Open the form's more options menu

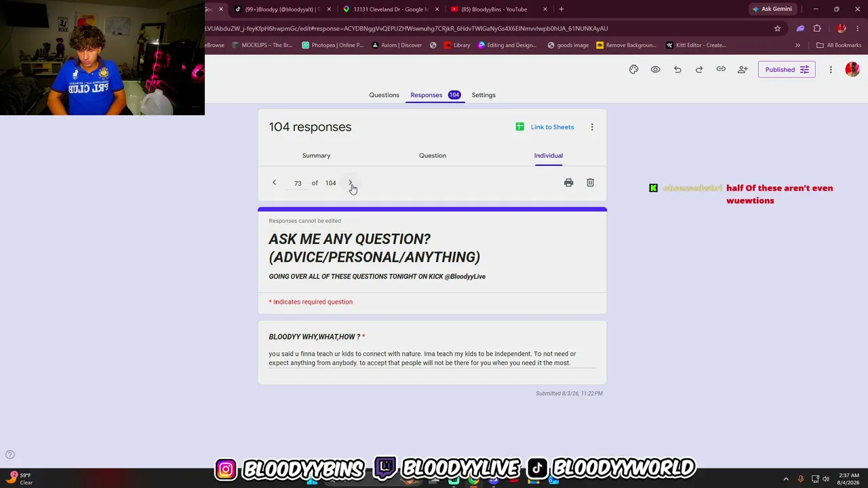coord(831,69)
